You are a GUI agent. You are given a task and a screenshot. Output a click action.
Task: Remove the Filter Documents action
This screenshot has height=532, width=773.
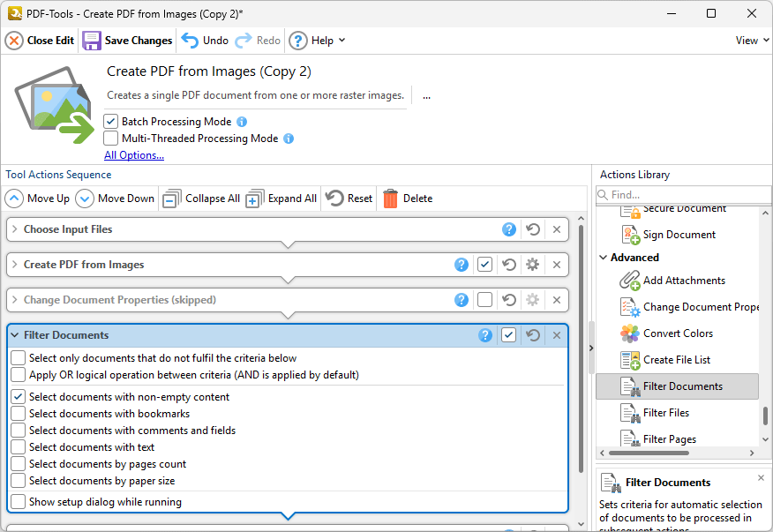coord(557,335)
